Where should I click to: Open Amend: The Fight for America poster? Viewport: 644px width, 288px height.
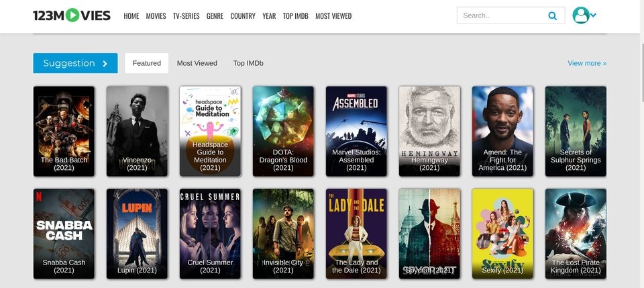click(502, 131)
